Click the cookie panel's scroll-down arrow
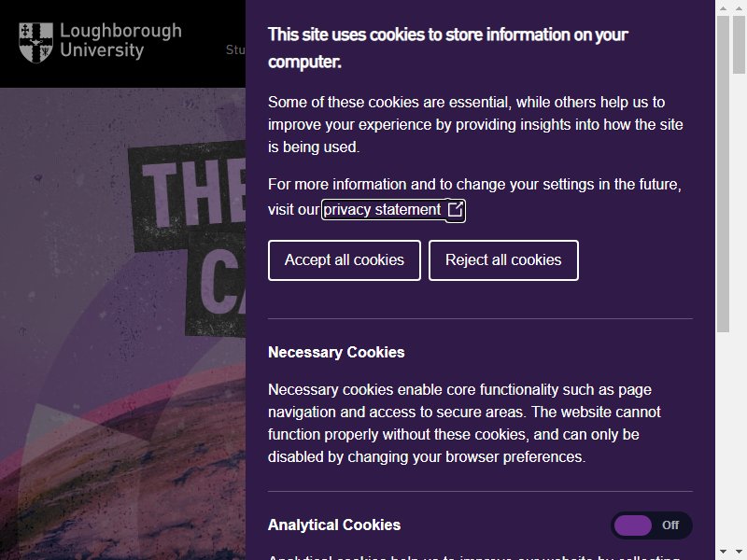The height and width of the screenshot is (560, 747). (x=723, y=552)
